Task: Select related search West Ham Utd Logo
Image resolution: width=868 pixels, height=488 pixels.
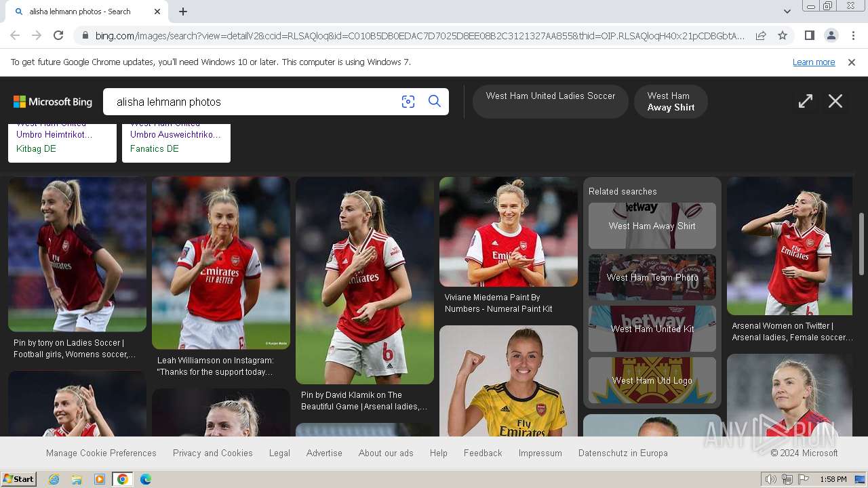Action: pyautogui.click(x=652, y=380)
